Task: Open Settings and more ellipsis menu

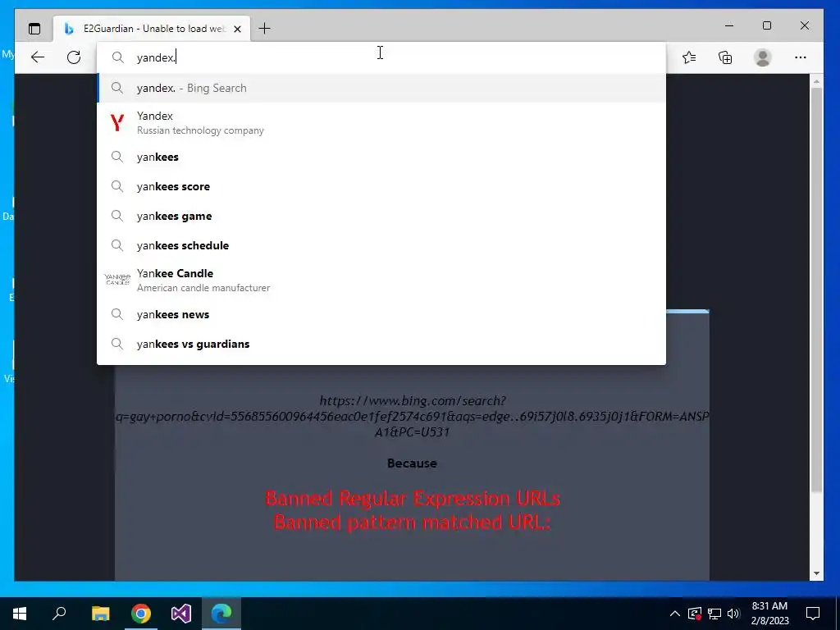Action: (801, 57)
